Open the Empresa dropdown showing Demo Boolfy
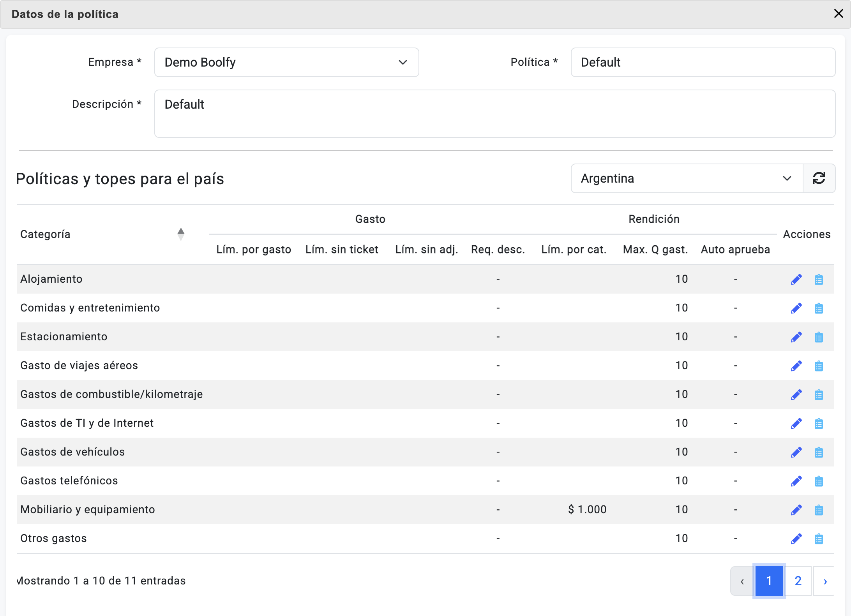Image resolution: width=851 pixels, height=616 pixels. [x=286, y=62]
